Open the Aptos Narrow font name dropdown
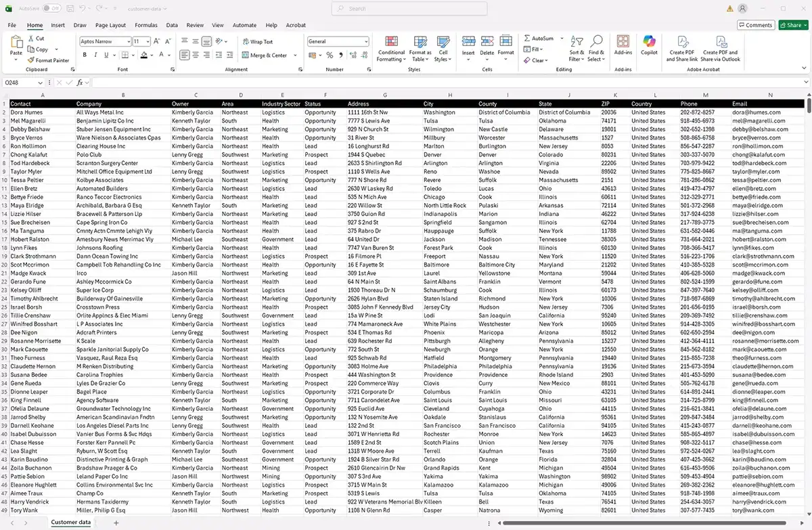Screen dimensions: 812x530 click(x=128, y=41)
